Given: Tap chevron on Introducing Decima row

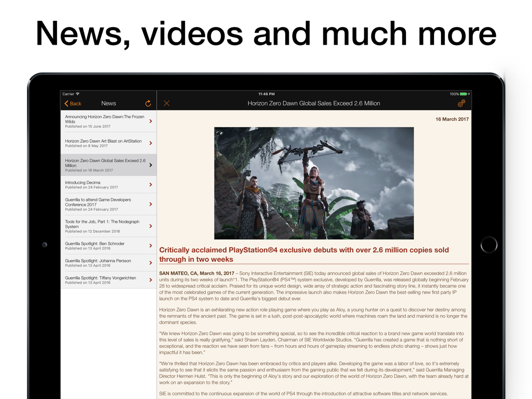Looking at the screenshot, I should pos(151,185).
